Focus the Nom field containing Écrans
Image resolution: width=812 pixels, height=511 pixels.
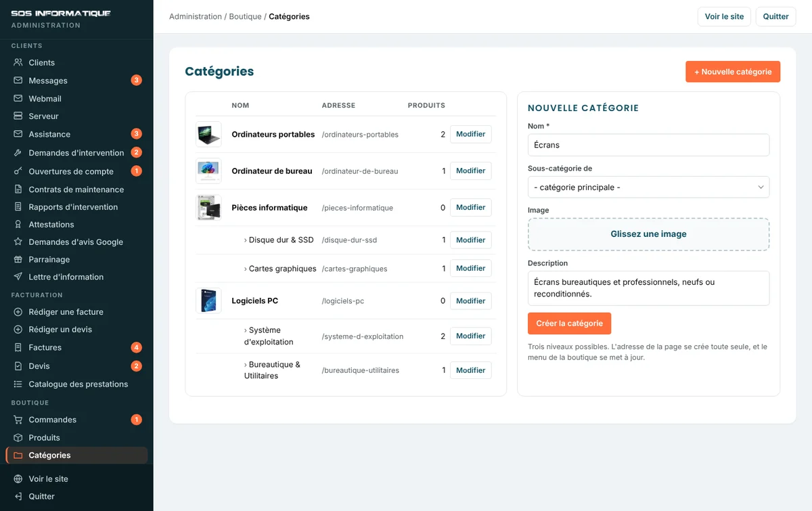pyautogui.click(x=648, y=145)
